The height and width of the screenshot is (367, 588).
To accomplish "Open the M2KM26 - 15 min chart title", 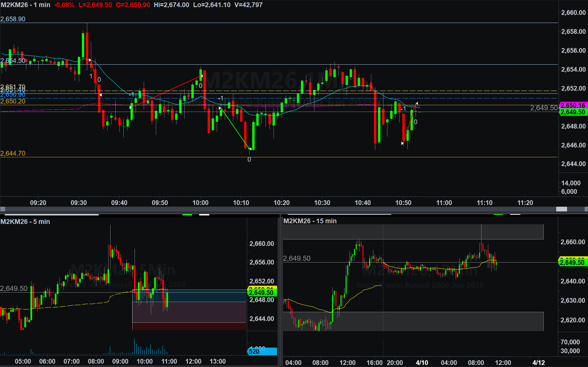I will (310, 221).
